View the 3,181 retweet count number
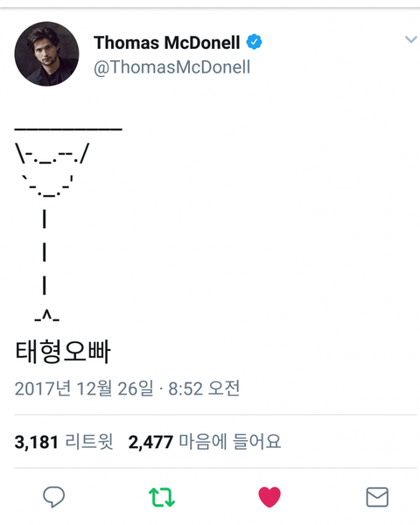 point(37,442)
